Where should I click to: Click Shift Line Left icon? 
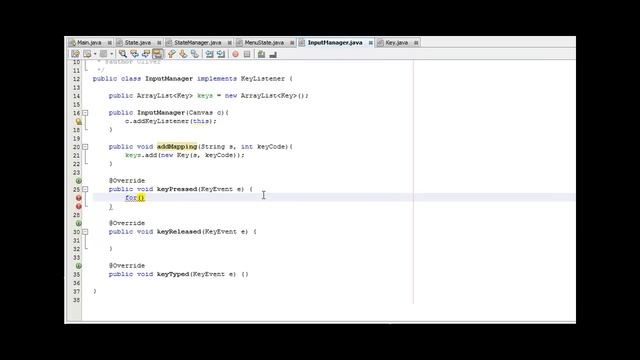209,54
